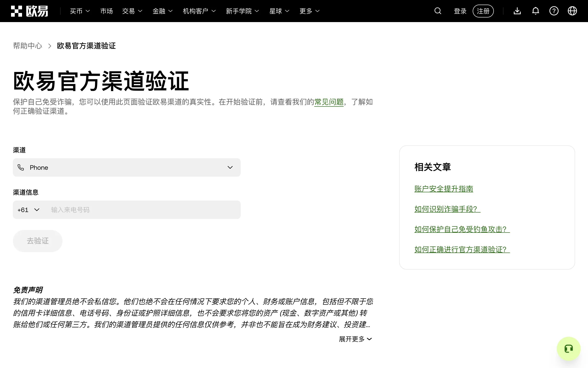Open the customer support headset chat bubble
The image size is (588, 368).
coord(568,348)
